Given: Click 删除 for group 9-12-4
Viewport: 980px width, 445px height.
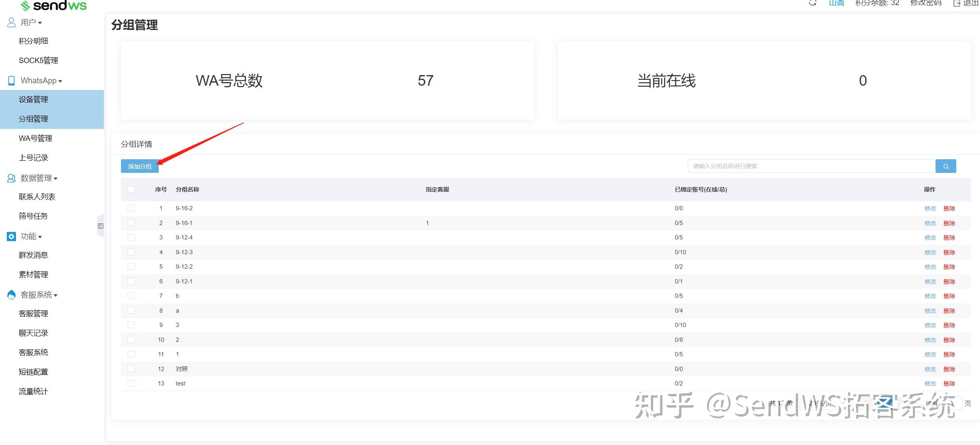Looking at the screenshot, I should 949,237.
